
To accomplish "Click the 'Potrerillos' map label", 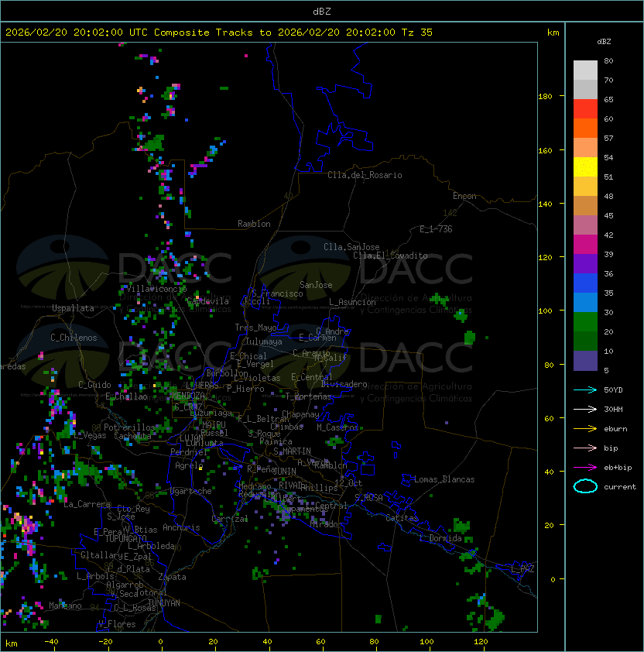I will (x=129, y=427).
